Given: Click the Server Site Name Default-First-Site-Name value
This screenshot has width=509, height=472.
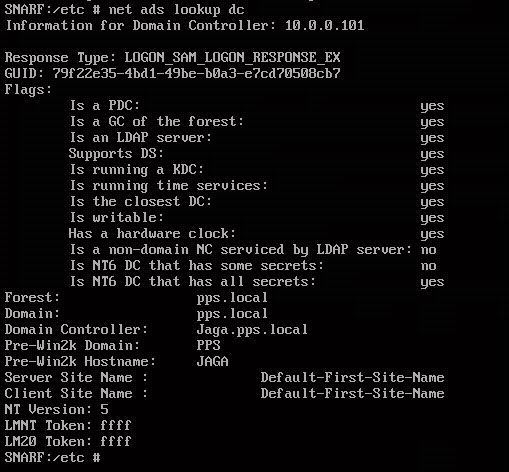Looking at the screenshot, I should click(x=352, y=378).
